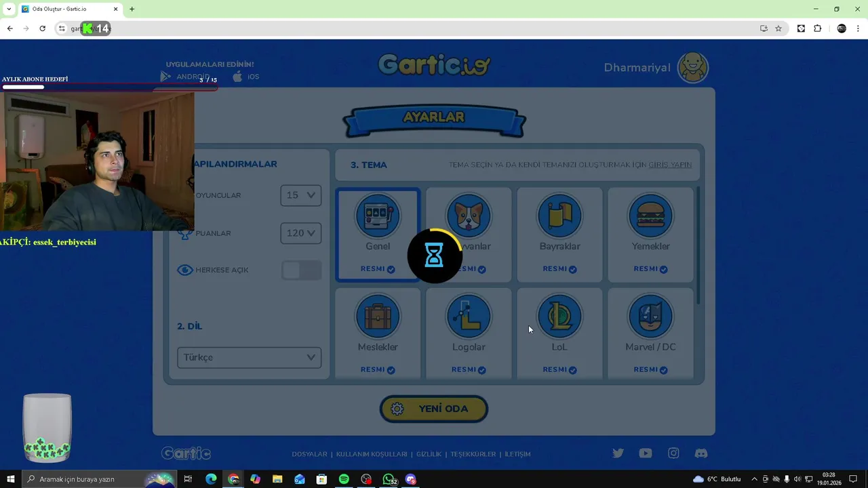
Task: Open Gartic Instagram icon
Action: (x=673, y=453)
